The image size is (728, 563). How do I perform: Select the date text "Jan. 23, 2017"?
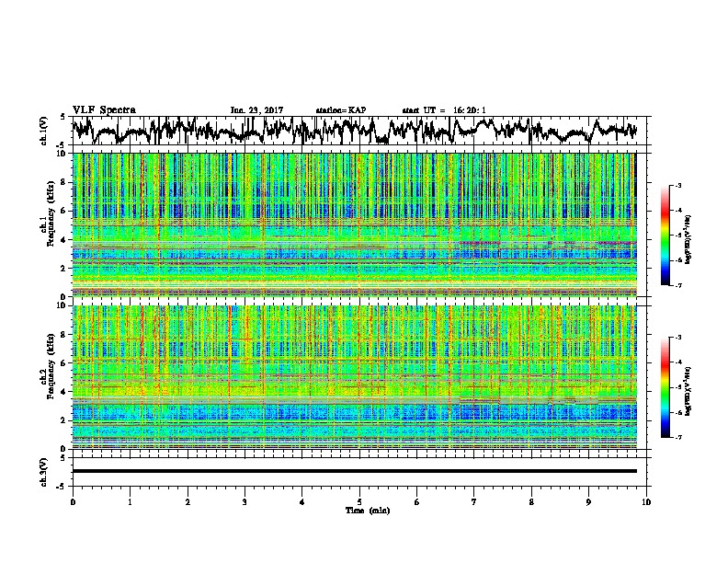256,110
